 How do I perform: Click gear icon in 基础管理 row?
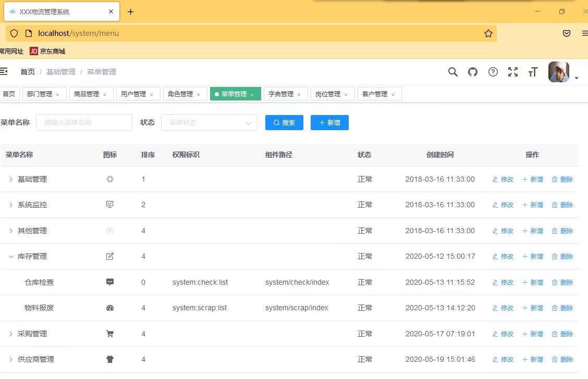110,179
